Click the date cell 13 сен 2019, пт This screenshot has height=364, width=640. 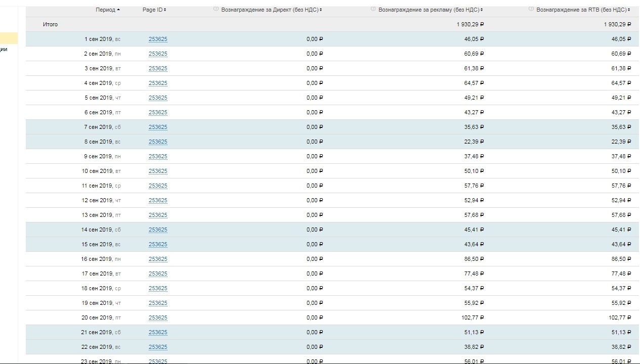(x=101, y=215)
